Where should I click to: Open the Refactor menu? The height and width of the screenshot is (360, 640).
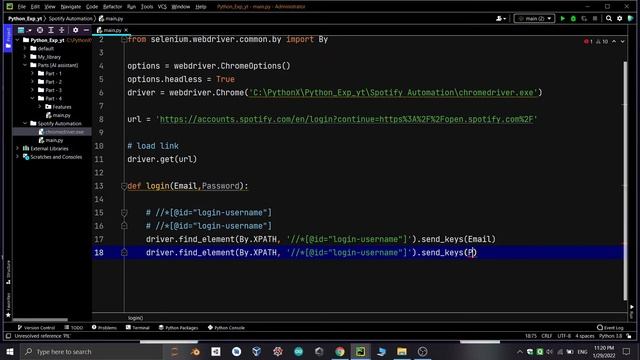(x=112, y=7)
